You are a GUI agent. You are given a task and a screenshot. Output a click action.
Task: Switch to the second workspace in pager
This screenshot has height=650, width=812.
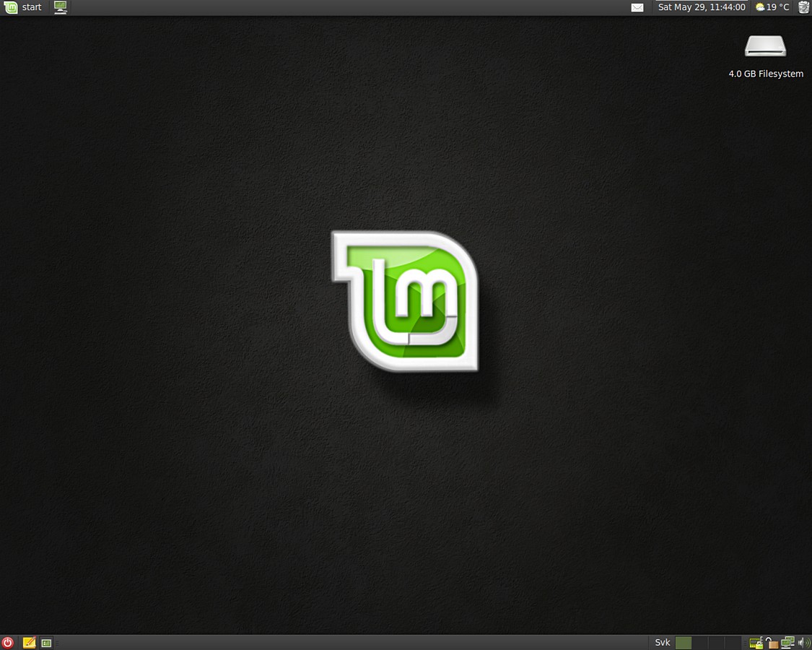click(x=699, y=643)
